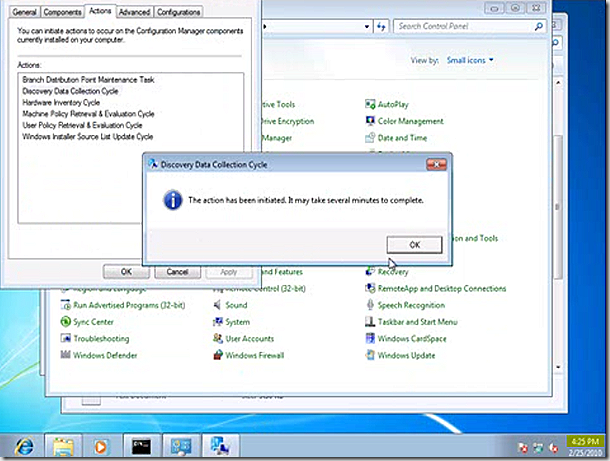Click the Troubleshooting icon
The height and width of the screenshot is (461, 610).
pos(65,338)
